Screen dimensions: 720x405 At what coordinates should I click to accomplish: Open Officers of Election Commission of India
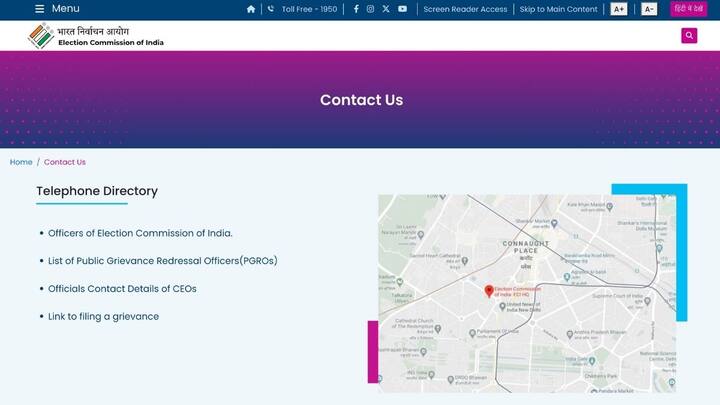(x=140, y=233)
